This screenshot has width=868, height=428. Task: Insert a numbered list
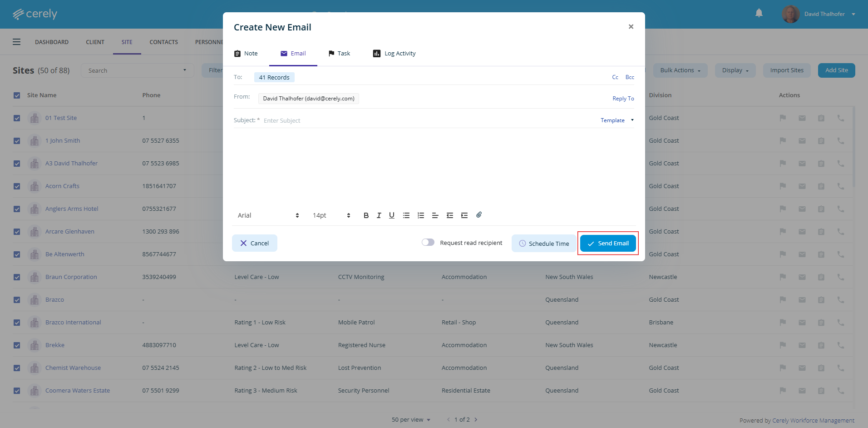421,215
